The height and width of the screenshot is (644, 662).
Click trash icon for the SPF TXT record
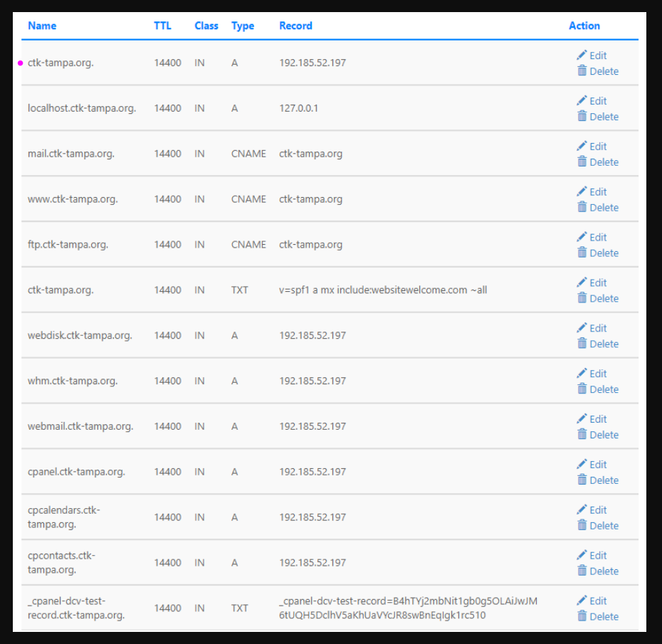tap(582, 298)
